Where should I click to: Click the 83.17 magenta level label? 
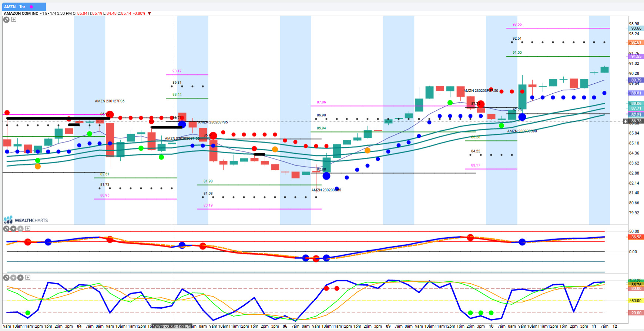[x=476, y=165]
